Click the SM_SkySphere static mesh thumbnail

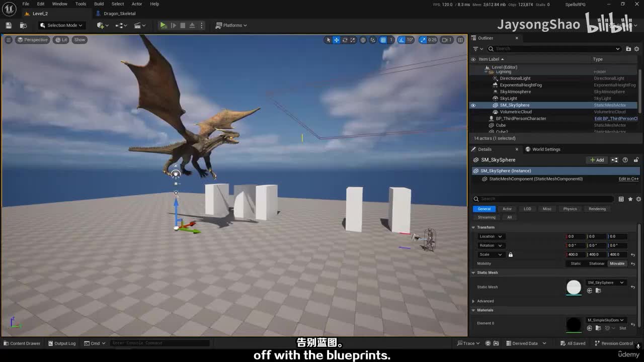pos(574,287)
